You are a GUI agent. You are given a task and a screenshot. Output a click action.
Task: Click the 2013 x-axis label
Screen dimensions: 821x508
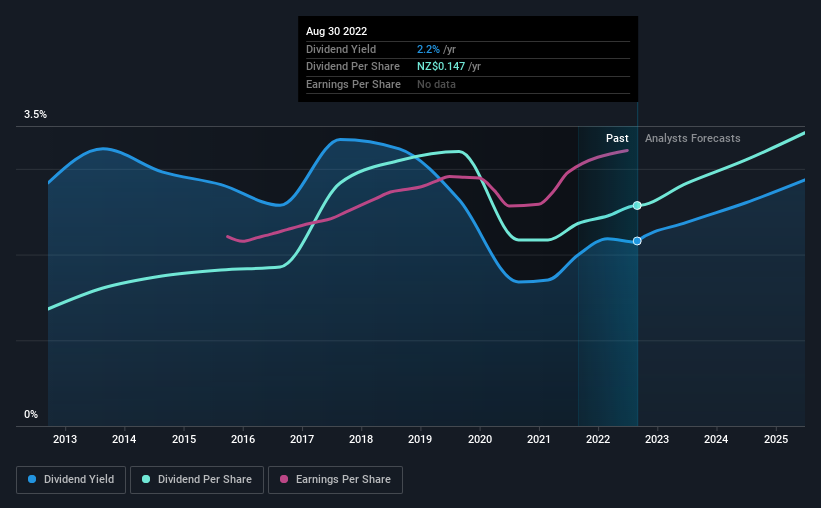coord(65,439)
